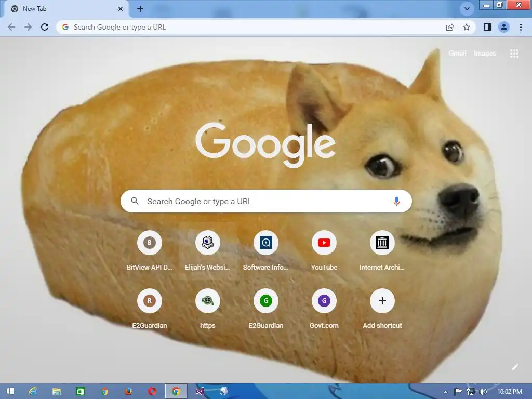Screen dimensions: 532x399
Task: Launch Firefox from the taskbar
Action: [x=128, y=391]
